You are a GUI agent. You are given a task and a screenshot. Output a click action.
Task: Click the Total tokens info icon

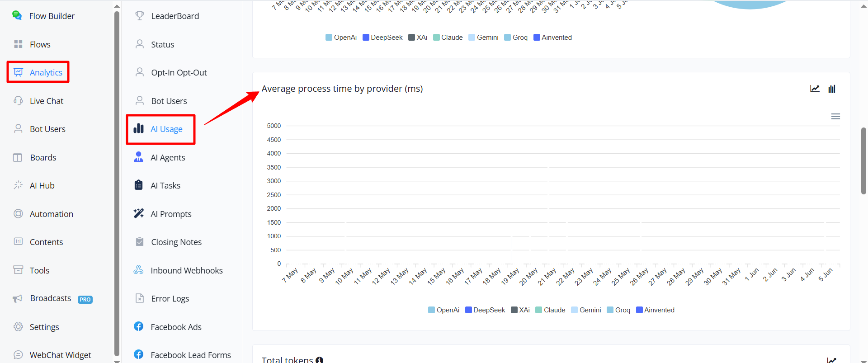tap(320, 360)
